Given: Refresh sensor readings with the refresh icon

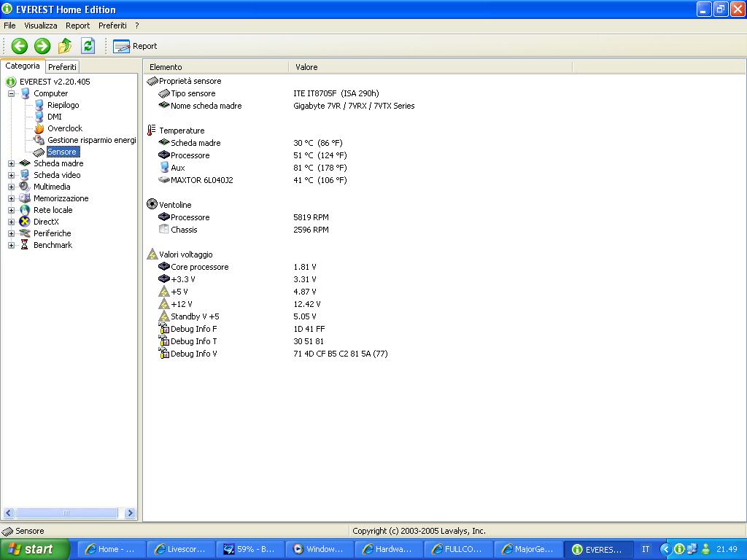Looking at the screenshot, I should click(x=88, y=46).
